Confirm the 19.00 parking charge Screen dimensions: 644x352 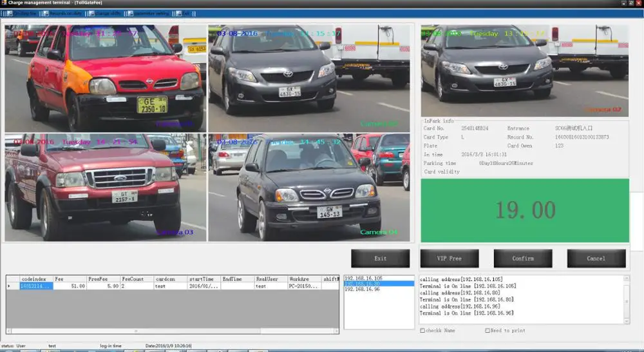(x=522, y=259)
